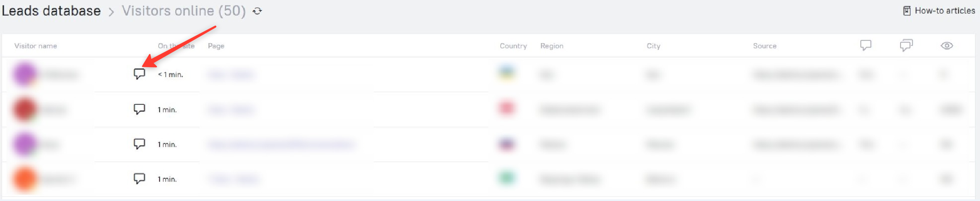Click the Page column header
This screenshot has width=980, height=201.
(216, 46)
